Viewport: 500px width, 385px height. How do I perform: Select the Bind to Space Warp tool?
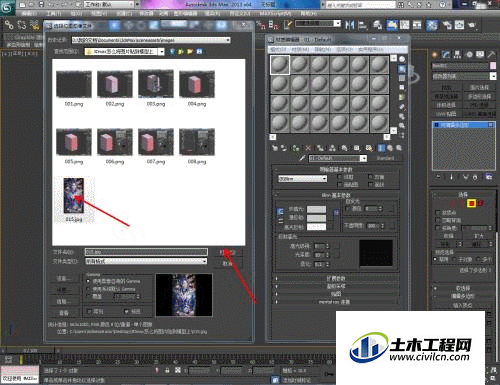pyautogui.click(x=34, y=25)
